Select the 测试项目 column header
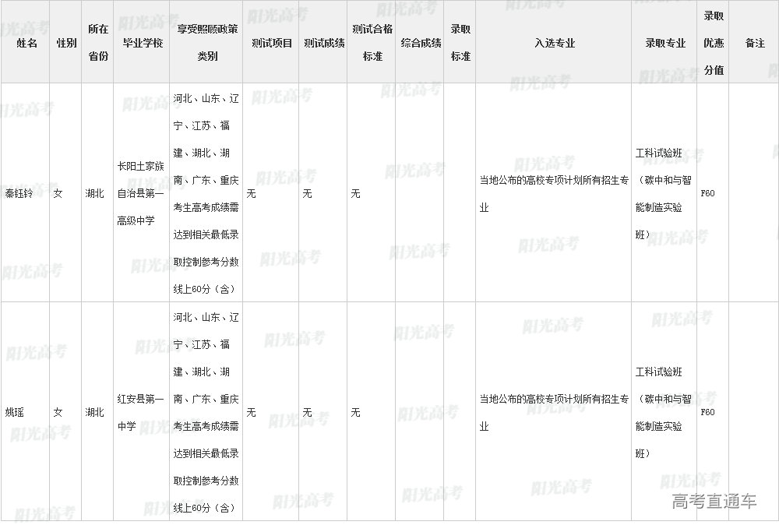The width and height of the screenshot is (779, 532). pos(272,44)
